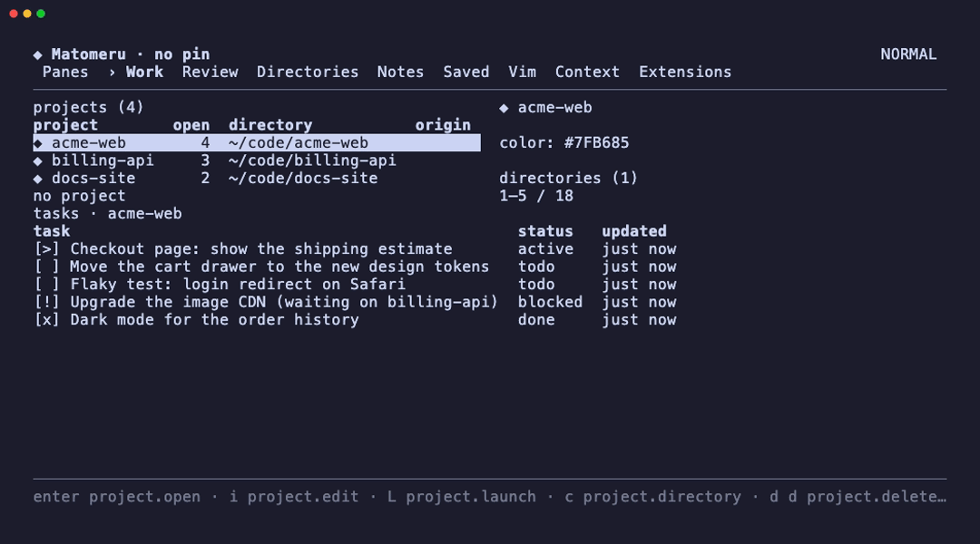Click the project column header
Image resolution: width=980 pixels, height=544 pixels.
coord(65,125)
